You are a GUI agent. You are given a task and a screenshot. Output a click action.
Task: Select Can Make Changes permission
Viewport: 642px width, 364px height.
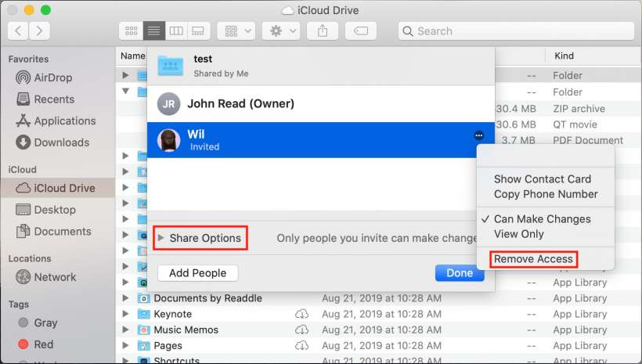[x=542, y=219]
